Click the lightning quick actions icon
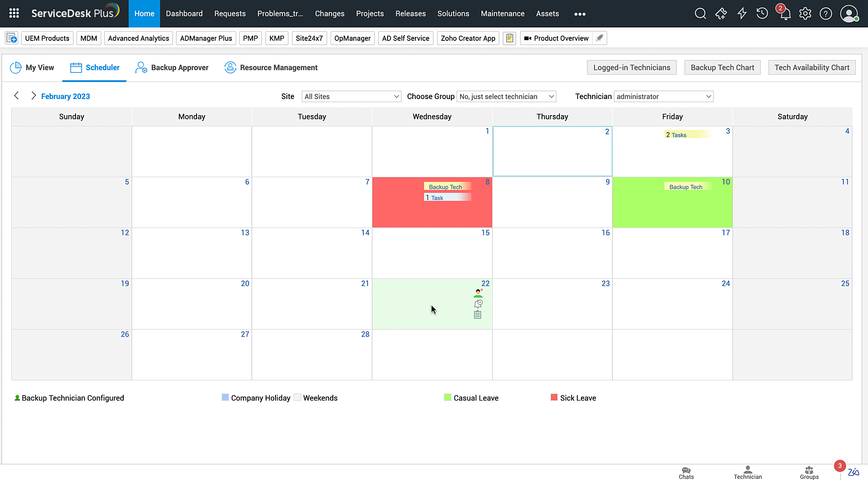The height and width of the screenshot is (480, 868). tap(742, 13)
